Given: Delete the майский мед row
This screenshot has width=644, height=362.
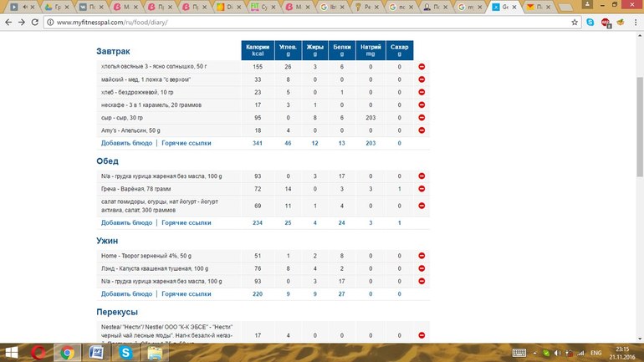Looking at the screenshot, I should (x=422, y=79).
